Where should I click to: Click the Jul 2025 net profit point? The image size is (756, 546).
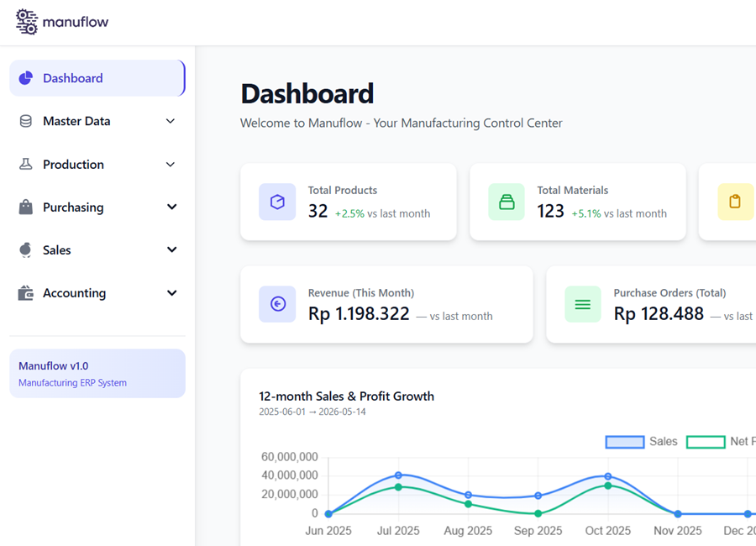point(398,487)
